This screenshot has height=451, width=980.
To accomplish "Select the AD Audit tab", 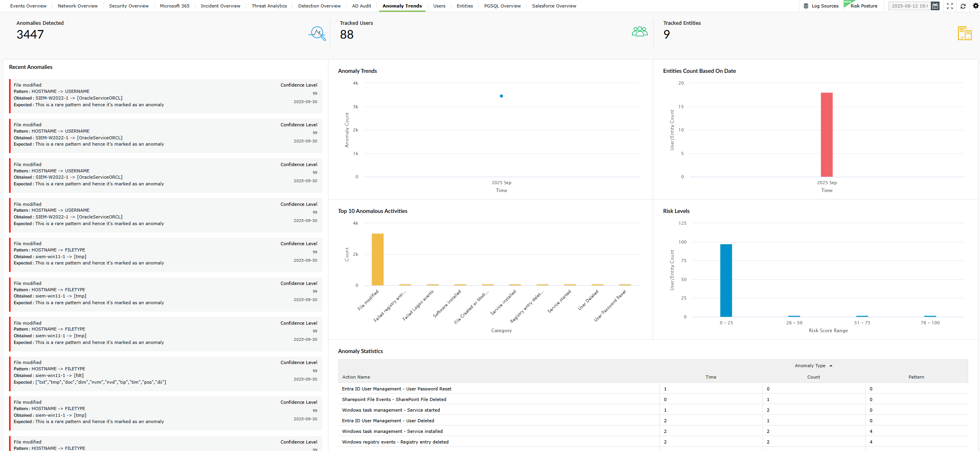I will pyautogui.click(x=361, y=6).
